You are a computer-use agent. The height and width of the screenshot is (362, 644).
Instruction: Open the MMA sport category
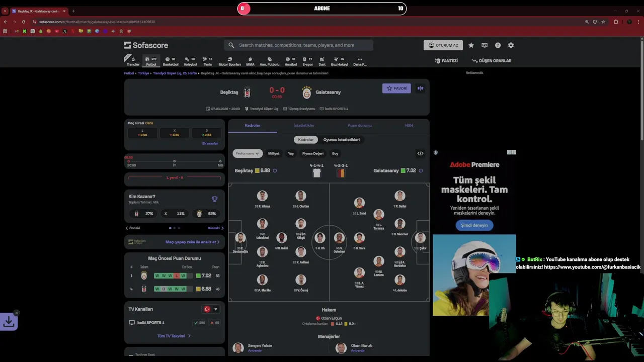click(x=250, y=61)
